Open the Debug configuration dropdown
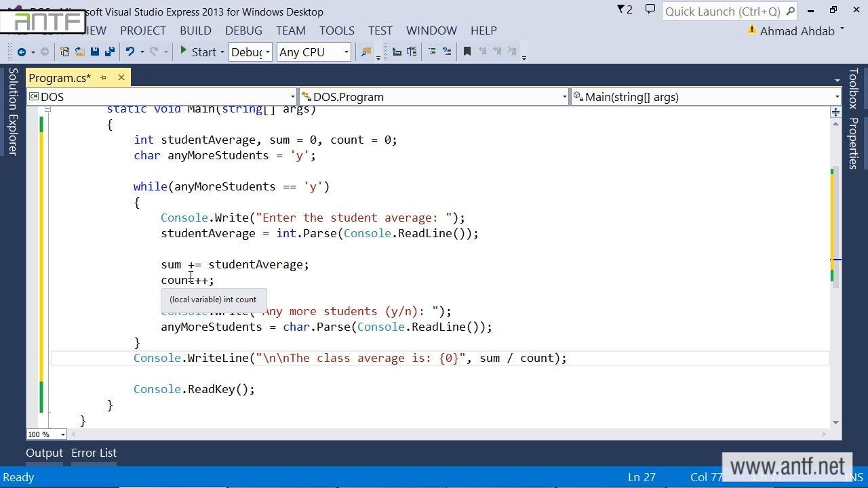Image resolution: width=868 pixels, height=488 pixels. coord(250,52)
